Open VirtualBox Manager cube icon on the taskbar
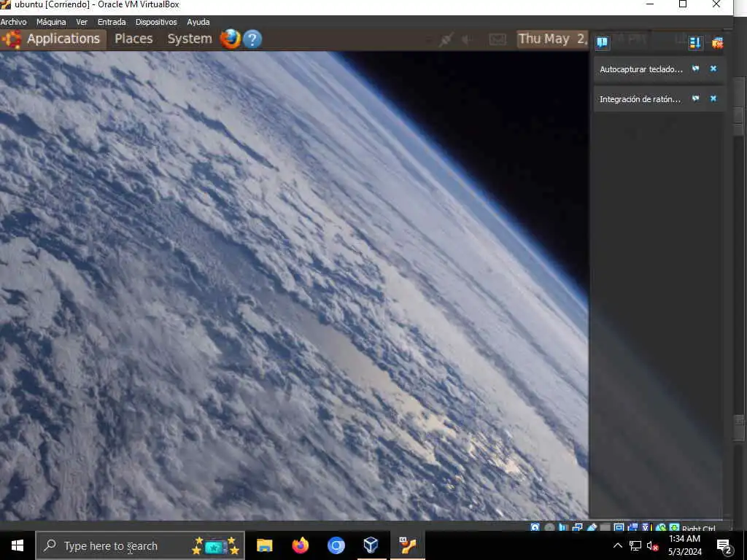747x560 pixels. pyautogui.click(x=371, y=545)
